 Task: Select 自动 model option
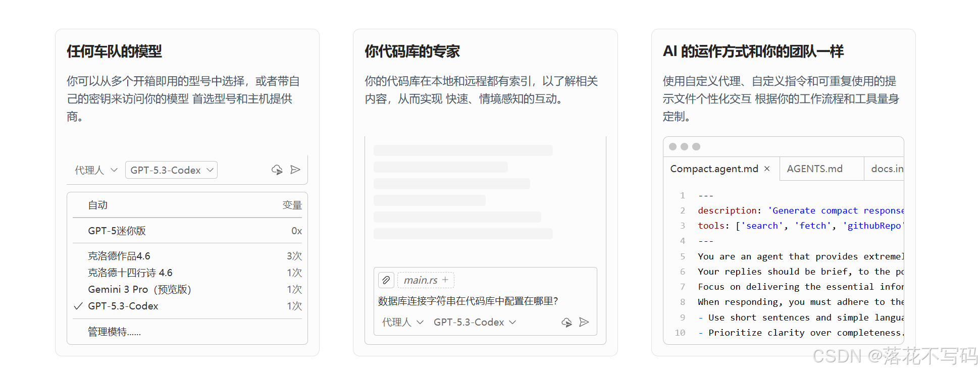[x=187, y=205]
